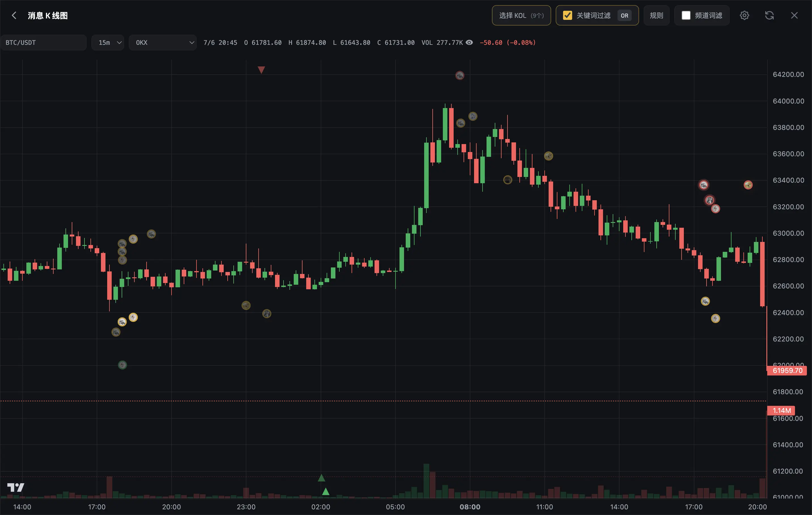Open the green-ringed avatar marker near 62000

(122, 365)
